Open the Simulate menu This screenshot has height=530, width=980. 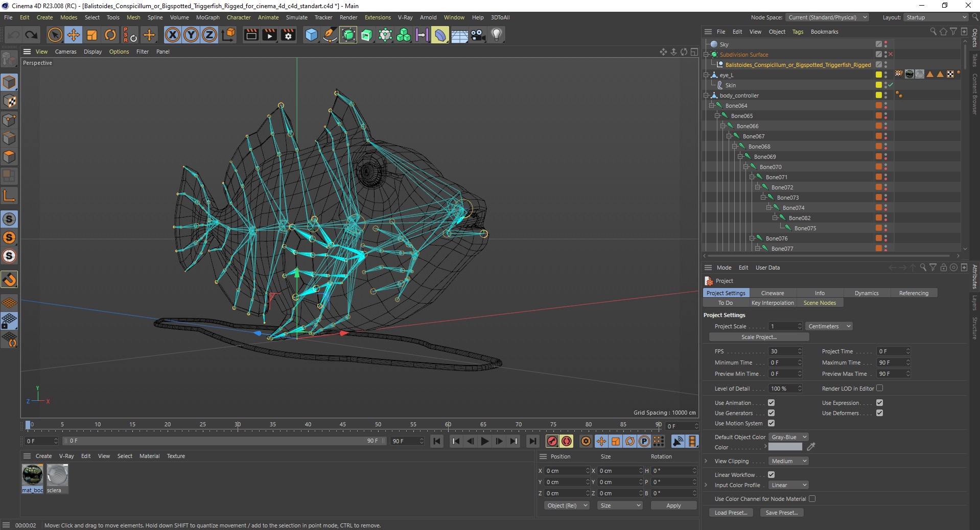[x=296, y=17]
